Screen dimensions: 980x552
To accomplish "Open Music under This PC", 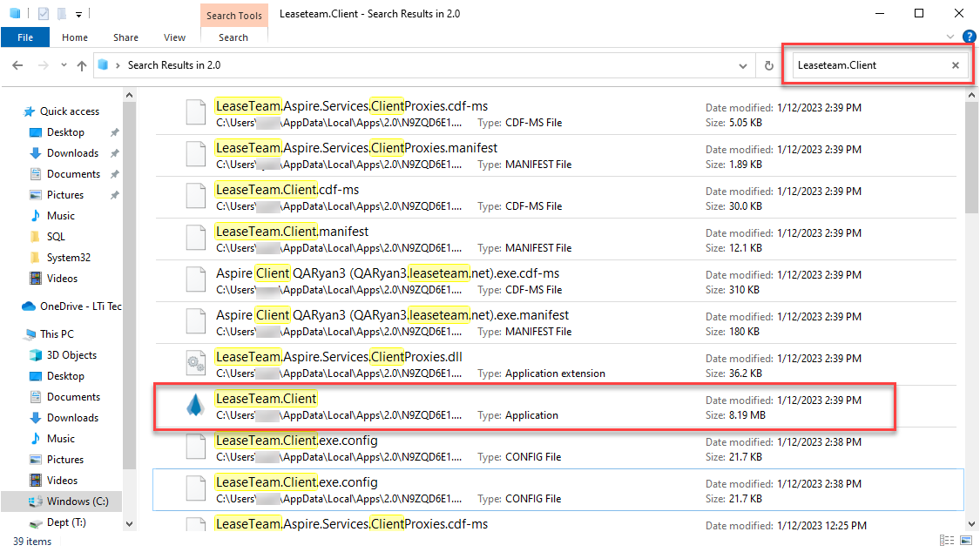I will tap(61, 438).
